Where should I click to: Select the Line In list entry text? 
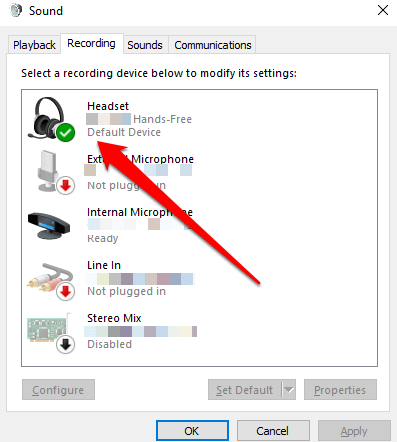(x=104, y=265)
